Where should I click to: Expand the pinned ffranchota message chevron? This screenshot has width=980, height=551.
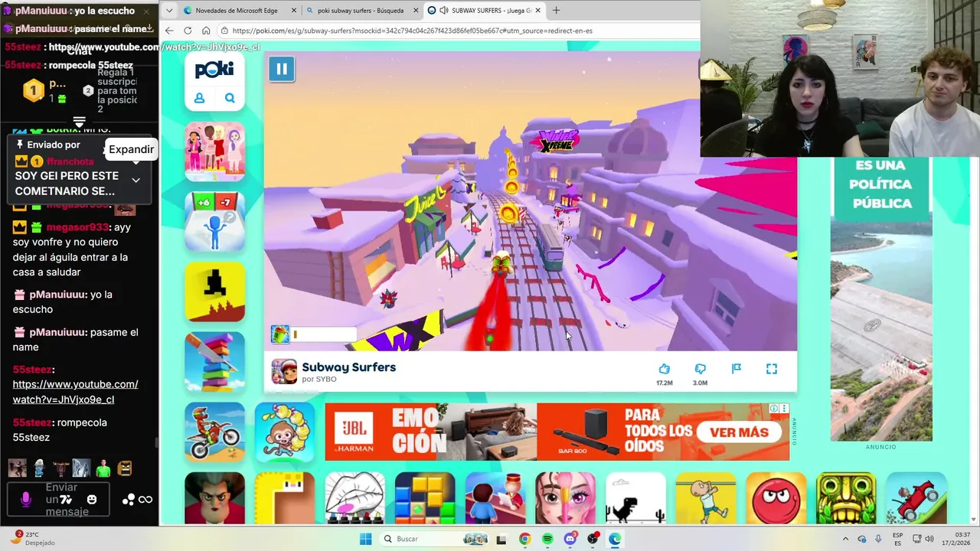(x=136, y=180)
